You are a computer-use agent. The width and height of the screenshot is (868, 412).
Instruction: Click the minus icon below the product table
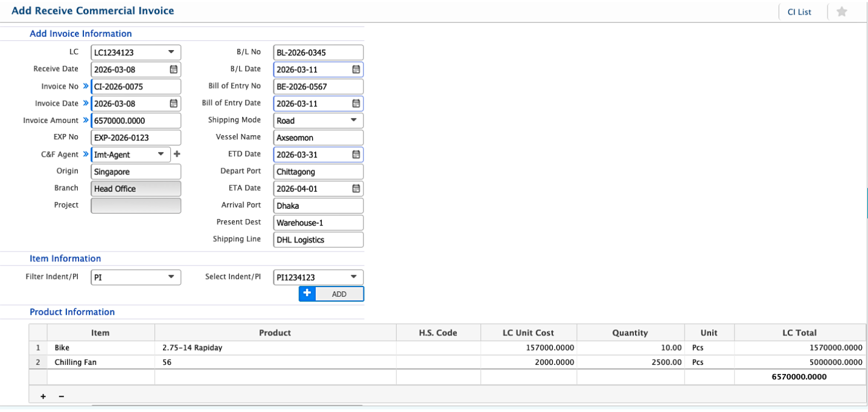60,396
